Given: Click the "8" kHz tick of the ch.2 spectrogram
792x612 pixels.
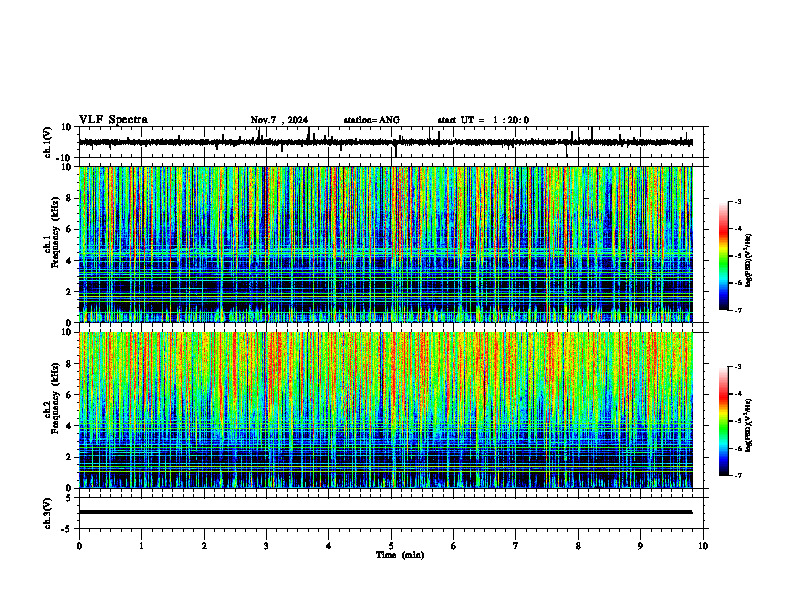Looking at the screenshot, I should point(70,364).
